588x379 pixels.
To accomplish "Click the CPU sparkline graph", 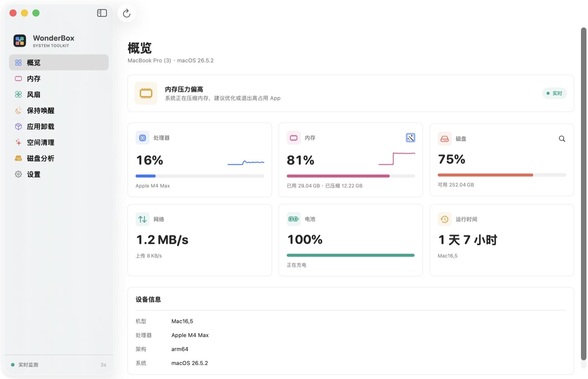I will point(246,162).
